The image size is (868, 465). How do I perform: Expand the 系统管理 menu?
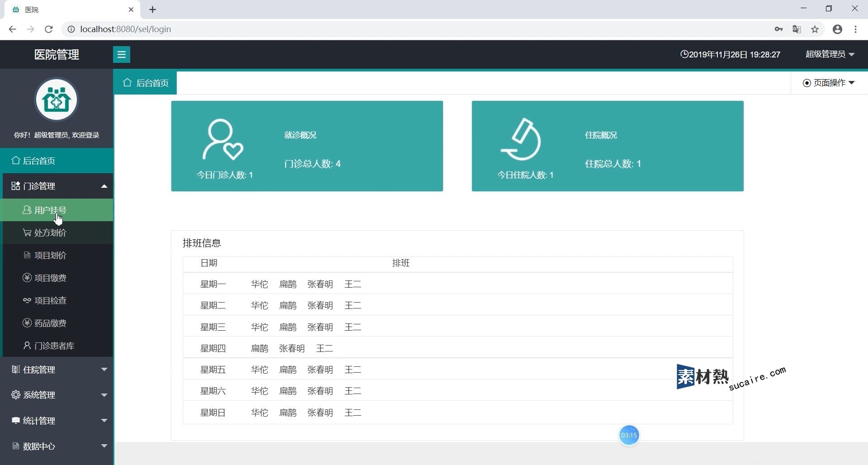57,395
